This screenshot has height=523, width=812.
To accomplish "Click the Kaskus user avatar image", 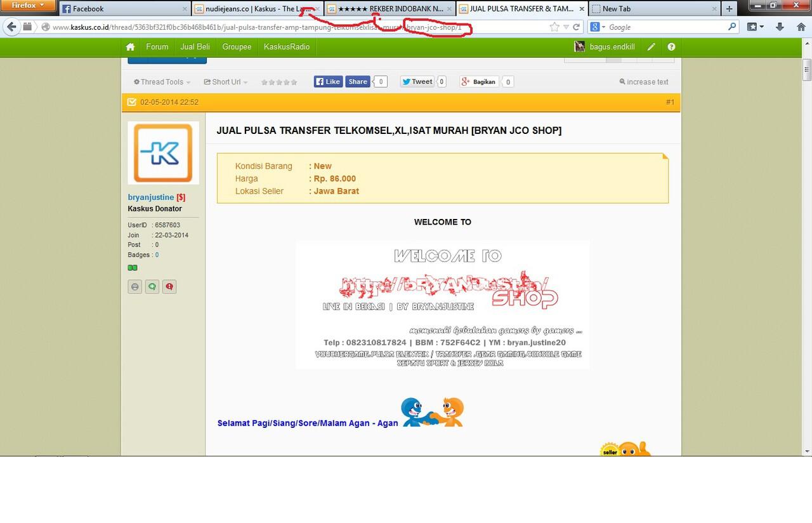I will pyautogui.click(x=164, y=153).
